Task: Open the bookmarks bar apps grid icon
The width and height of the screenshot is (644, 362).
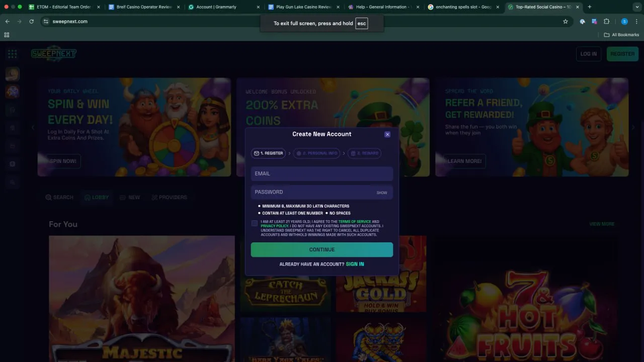Action: point(7,35)
